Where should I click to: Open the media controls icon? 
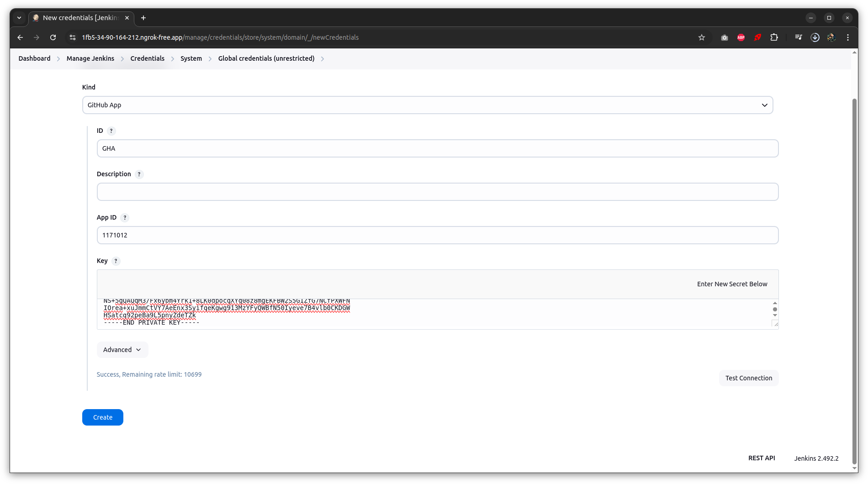pyautogui.click(x=799, y=37)
